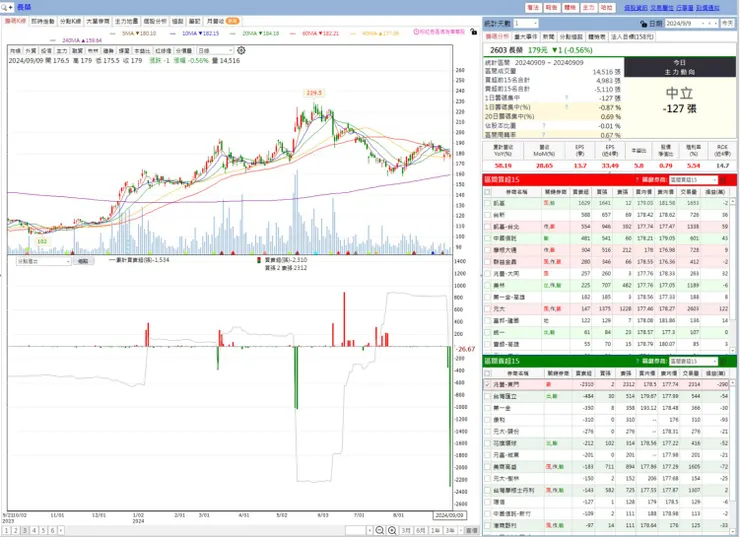
Task: Click the arrow button right of the 3年 button
Action: coord(460,530)
